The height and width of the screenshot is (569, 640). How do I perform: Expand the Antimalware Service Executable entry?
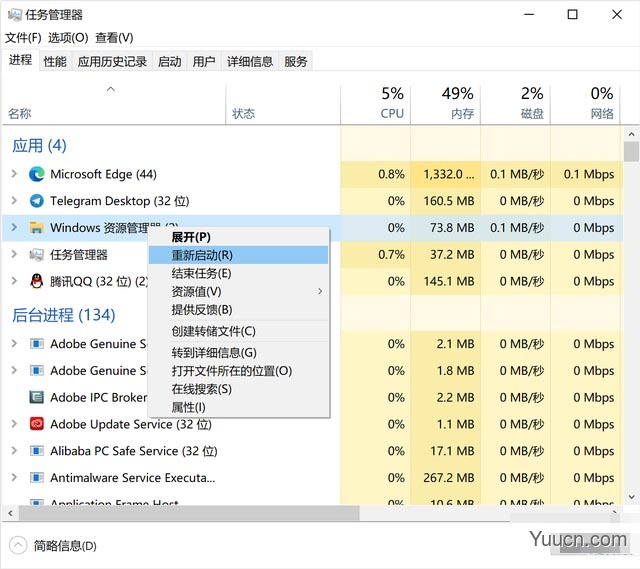click(x=14, y=477)
